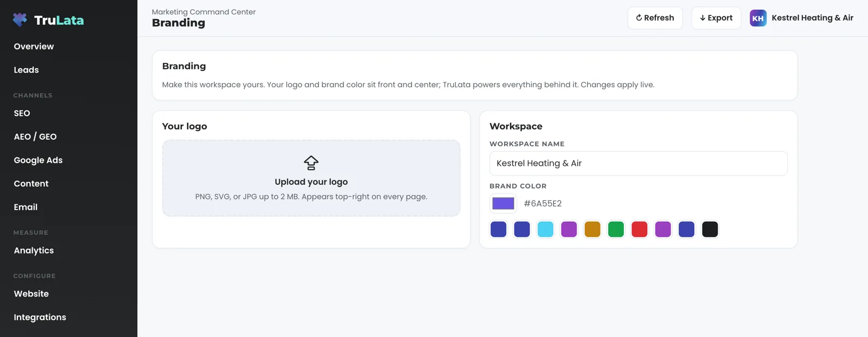Select the red brand color swatch

(x=640, y=229)
